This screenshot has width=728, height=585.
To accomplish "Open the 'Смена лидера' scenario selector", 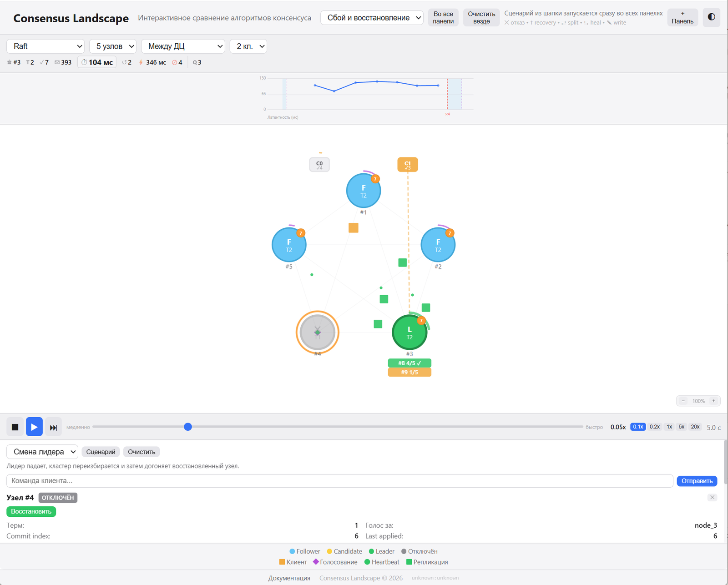I will tap(42, 452).
